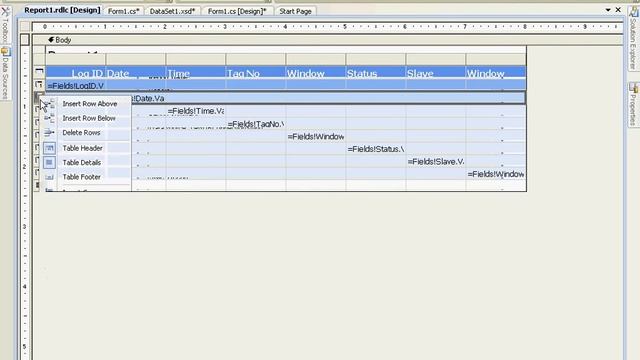Viewport: 640px width, 360px height.
Task: Open the Data Sources side panel
Action: pyautogui.click(x=5, y=73)
